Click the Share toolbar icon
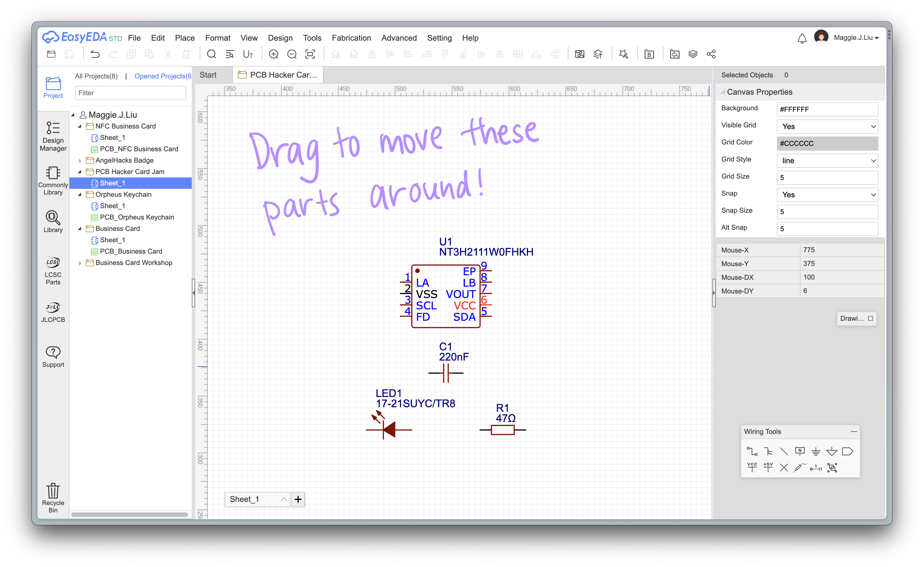This screenshot has height=567, width=924. tap(711, 54)
